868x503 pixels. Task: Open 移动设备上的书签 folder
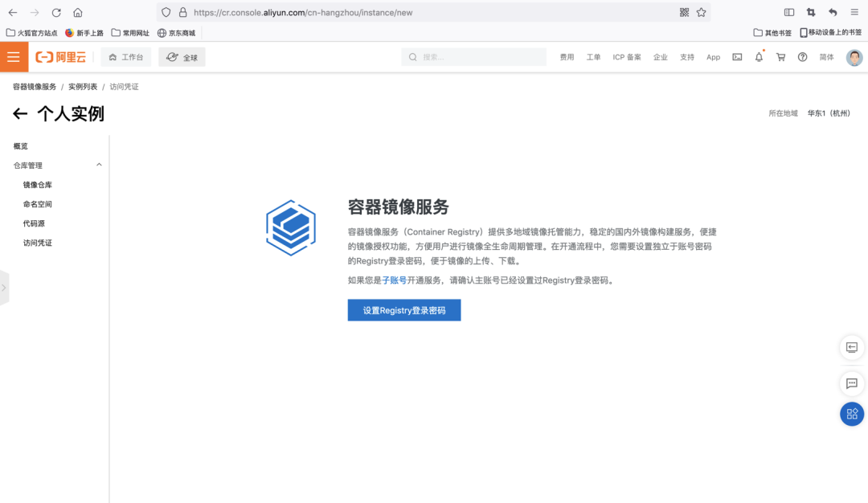coord(831,33)
